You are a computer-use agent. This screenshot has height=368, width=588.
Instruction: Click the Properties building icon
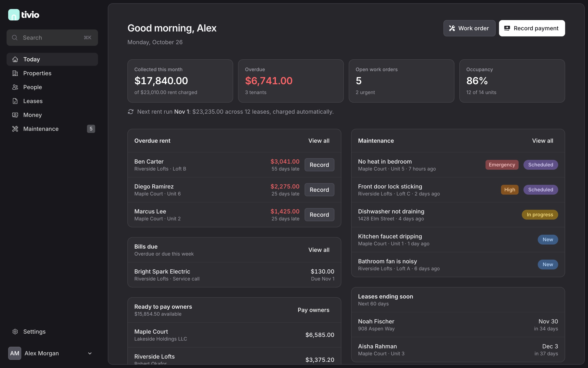coord(15,73)
